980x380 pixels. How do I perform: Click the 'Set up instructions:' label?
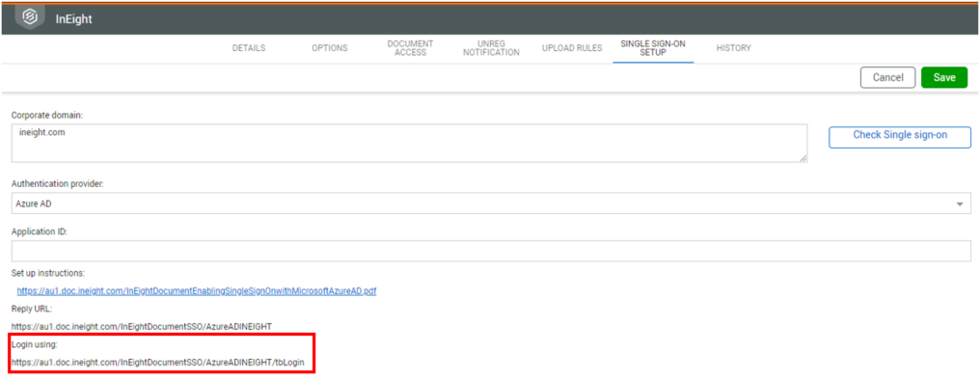click(x=47, y=273)
